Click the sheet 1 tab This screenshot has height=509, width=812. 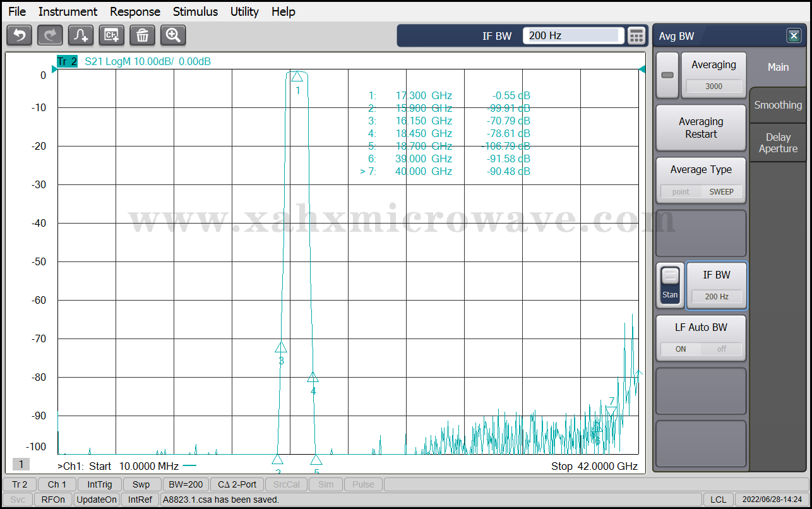(x=21, y=465)
